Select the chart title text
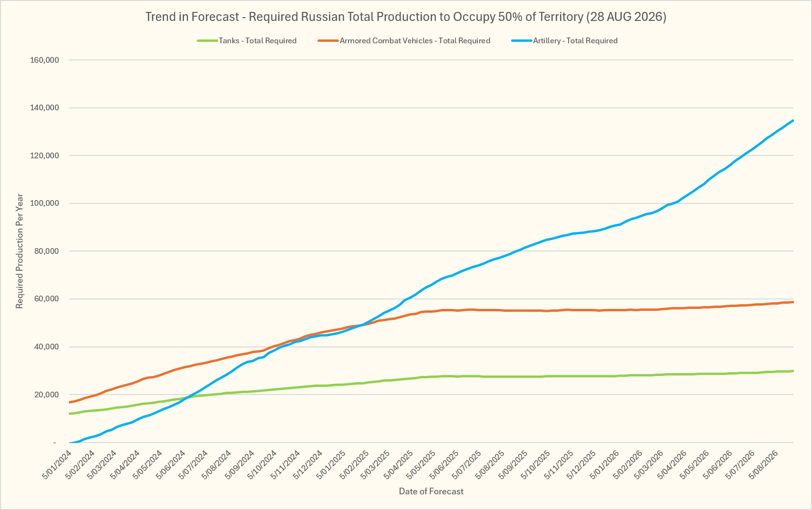The width and height of the screenshot is (812, 510). tap(406, 17)
